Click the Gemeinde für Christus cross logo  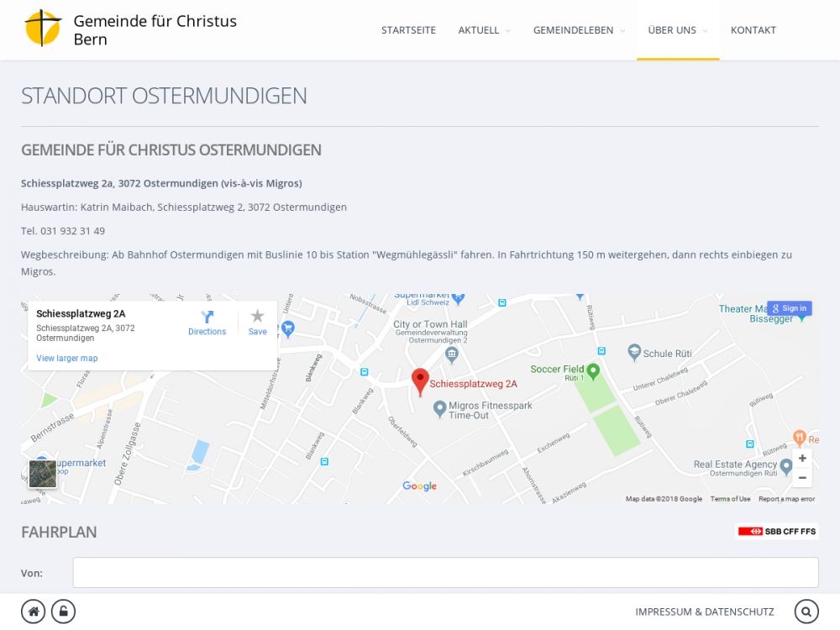43,29
